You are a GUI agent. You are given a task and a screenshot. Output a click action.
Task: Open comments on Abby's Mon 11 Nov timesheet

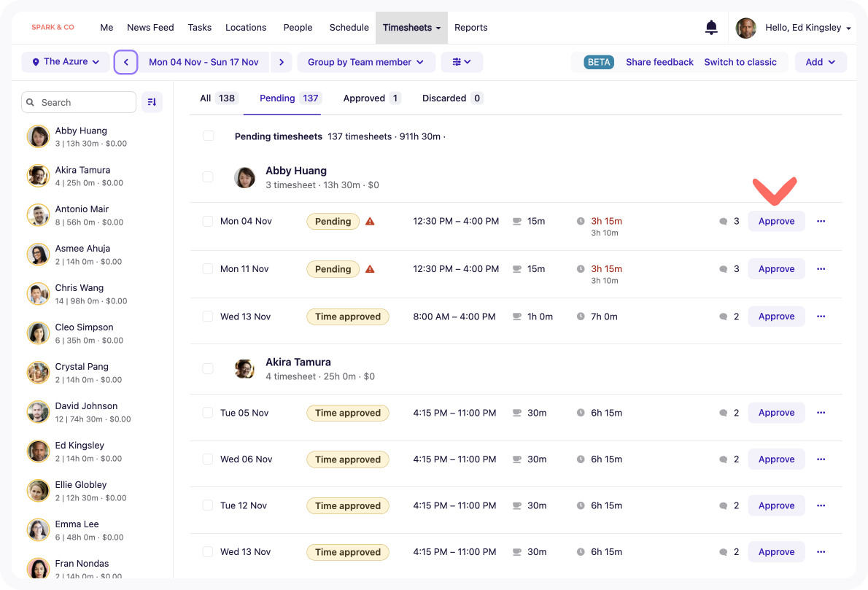729,269
